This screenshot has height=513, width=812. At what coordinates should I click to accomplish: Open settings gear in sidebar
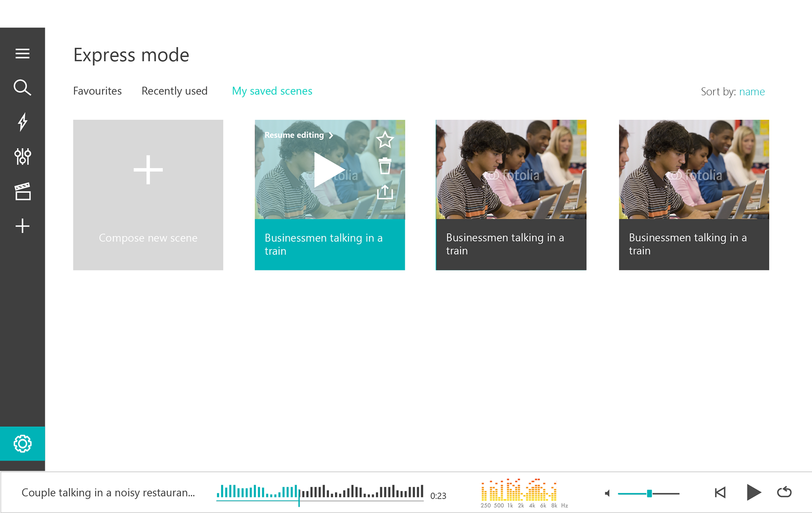(22, 443)
